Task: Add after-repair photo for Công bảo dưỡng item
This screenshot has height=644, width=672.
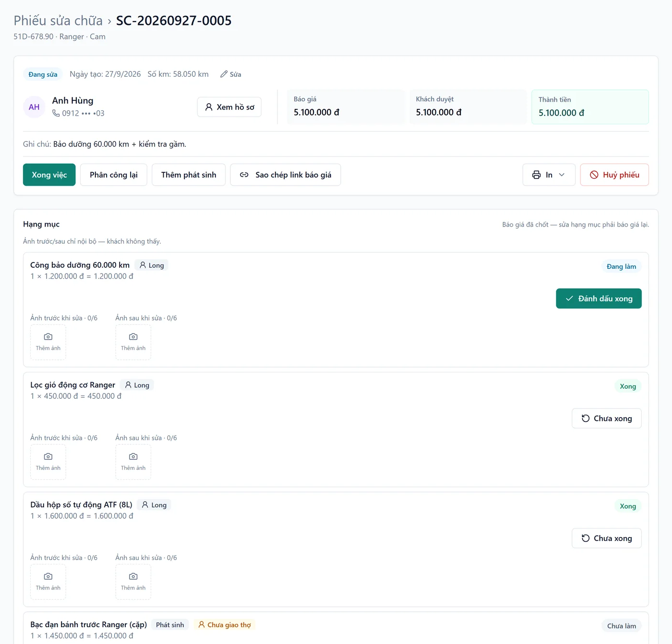Action: pyautogui.click(x=133, y=342)
